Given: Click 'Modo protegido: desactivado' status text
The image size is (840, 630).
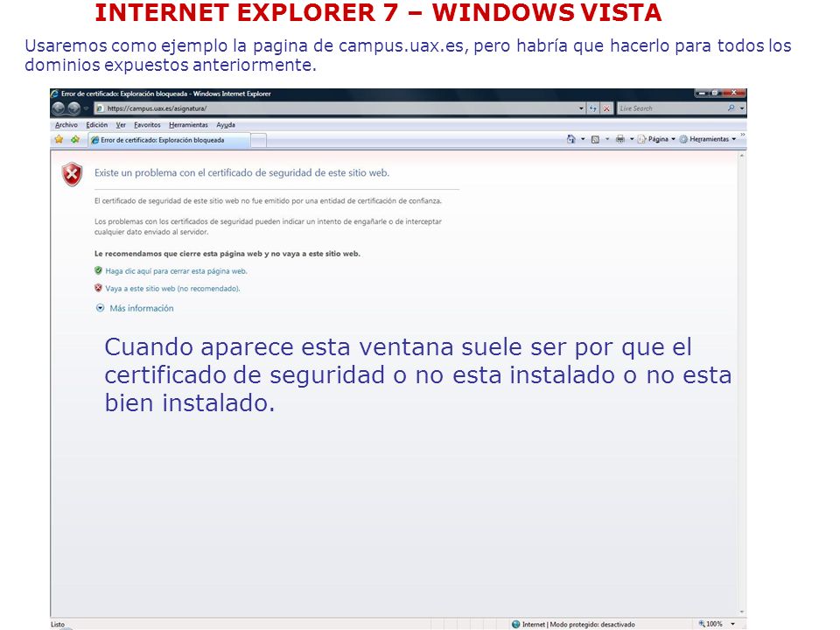Looking at the screenshot, I should click(x=592, y=624).
